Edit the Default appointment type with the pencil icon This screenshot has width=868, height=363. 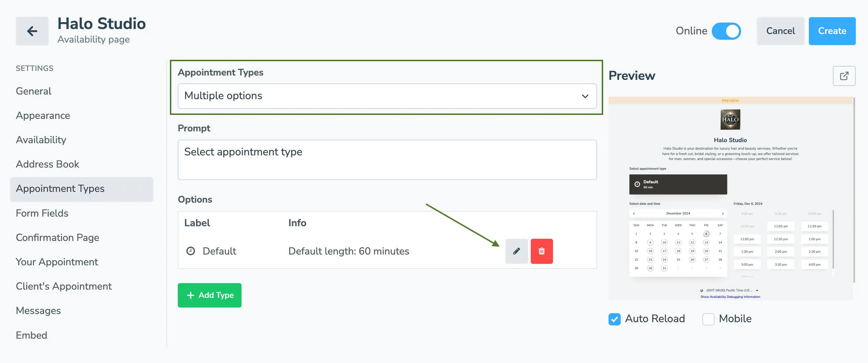coord(516,251)
